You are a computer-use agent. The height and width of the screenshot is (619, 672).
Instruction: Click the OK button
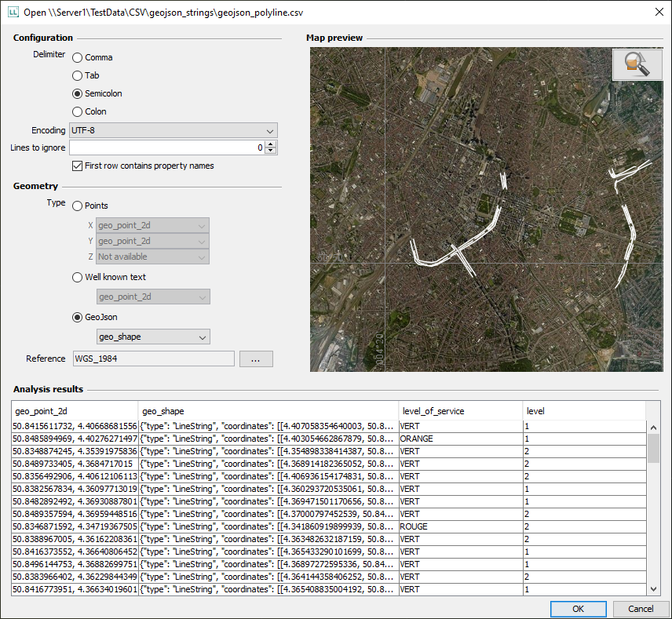click(x=578, y=609)
